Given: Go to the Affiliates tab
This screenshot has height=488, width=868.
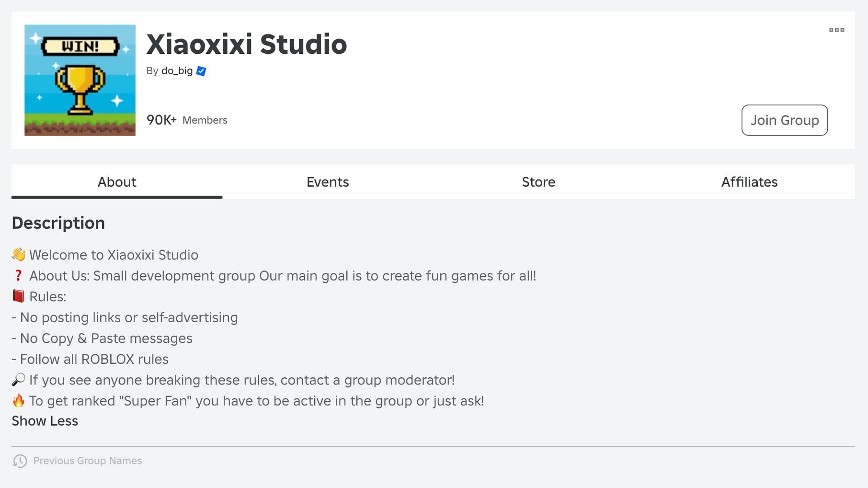Looking at the screenshot, I should 749,182.
